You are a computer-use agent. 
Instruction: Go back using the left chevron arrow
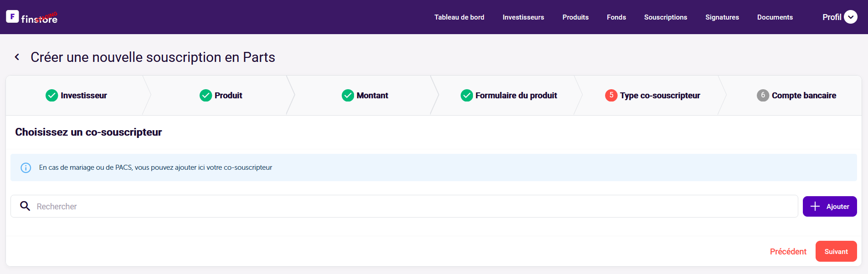pos(17,57)
